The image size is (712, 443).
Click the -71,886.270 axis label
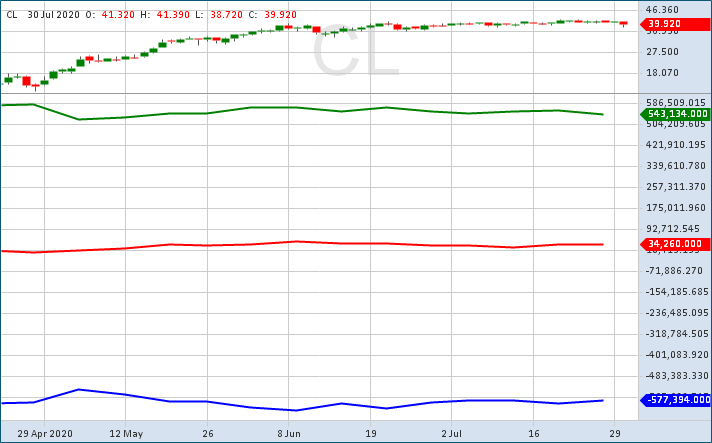pos(676,271)
